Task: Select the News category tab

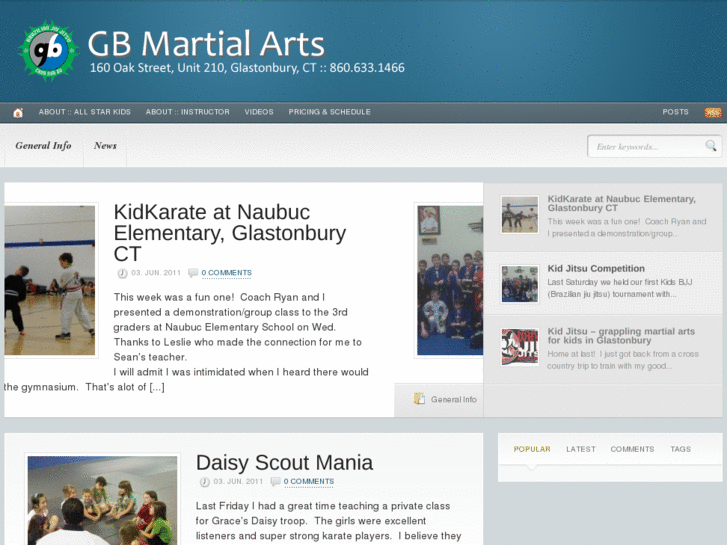Action: (105, 146)
